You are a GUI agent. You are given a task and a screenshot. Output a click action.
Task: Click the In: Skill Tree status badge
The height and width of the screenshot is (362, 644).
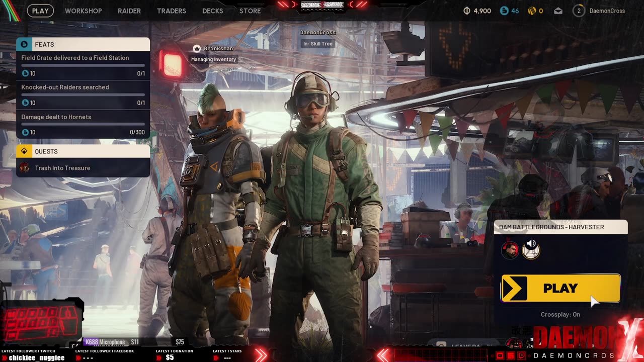coord(318,44)
